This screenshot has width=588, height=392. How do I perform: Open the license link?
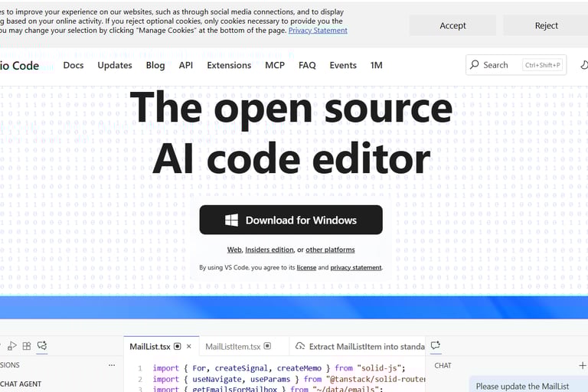(306, 267)
